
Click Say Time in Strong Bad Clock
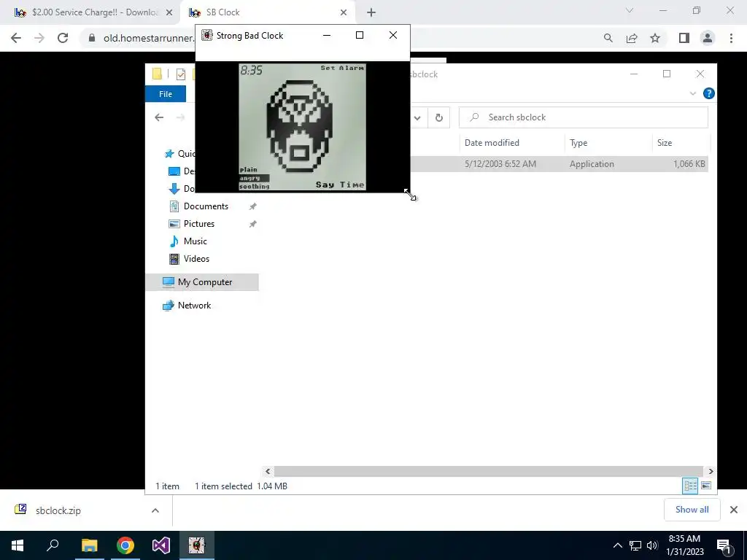click(x=340, y=184)
